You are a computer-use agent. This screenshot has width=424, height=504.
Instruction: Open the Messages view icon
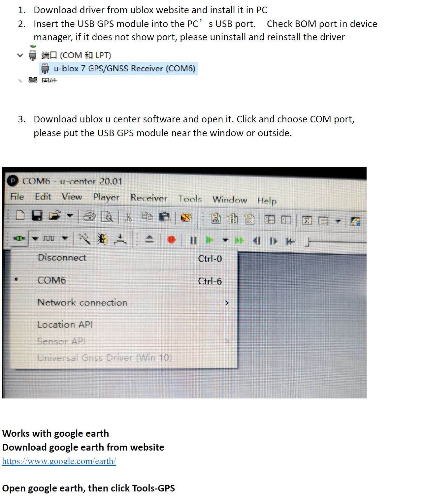coord(270,220)
